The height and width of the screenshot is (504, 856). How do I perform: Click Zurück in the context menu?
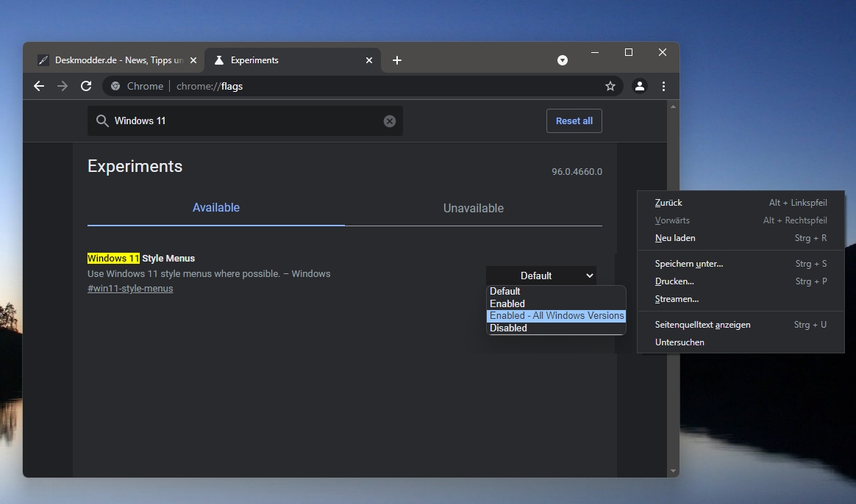tap(741, 203)
